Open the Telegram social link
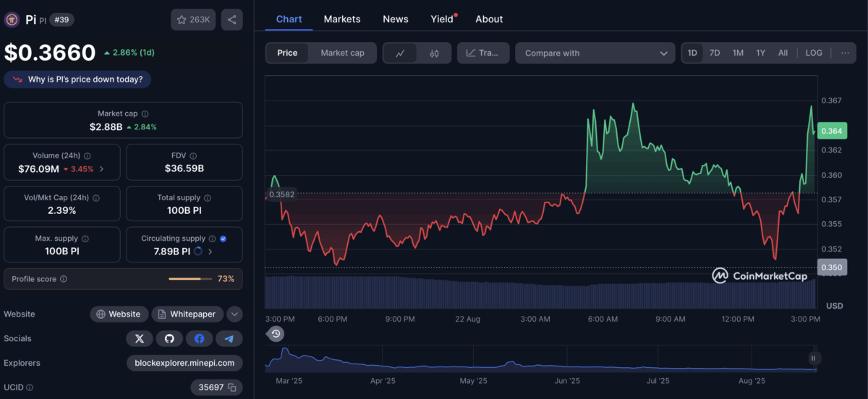The height and width of the screenshot is (399, 868). point(229,338)
